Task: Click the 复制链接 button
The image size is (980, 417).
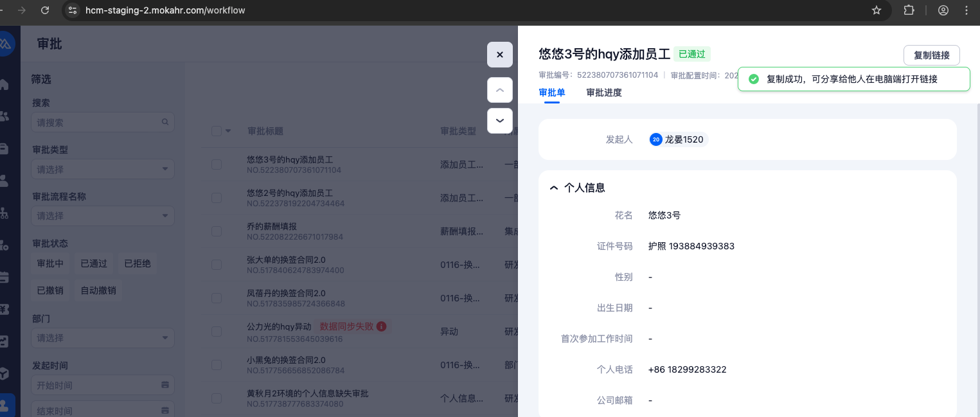Action: 931,55
